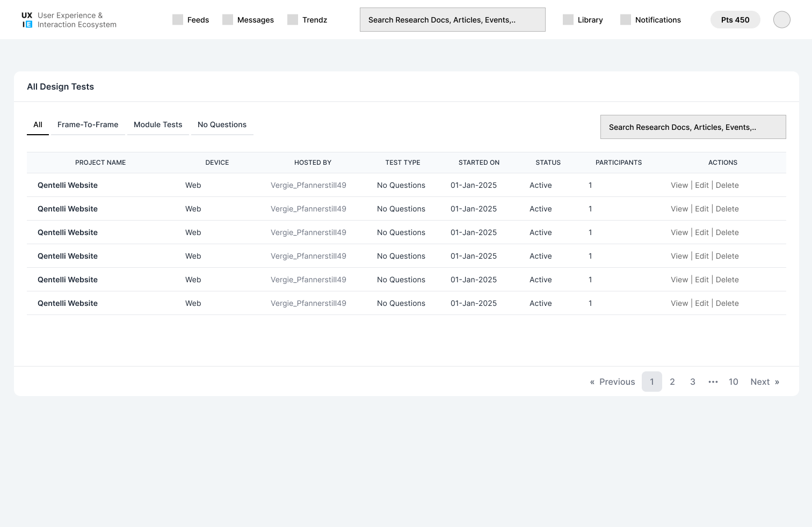The height and width of the screenshot is (527, 812).
Task: Click No Questions test type in fourth row
Action: click(401, 256)
